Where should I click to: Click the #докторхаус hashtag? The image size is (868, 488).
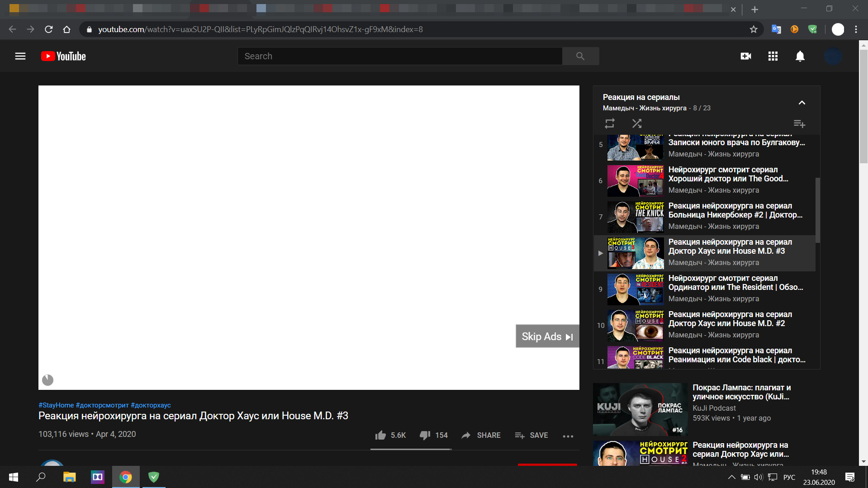click(151, 405)
